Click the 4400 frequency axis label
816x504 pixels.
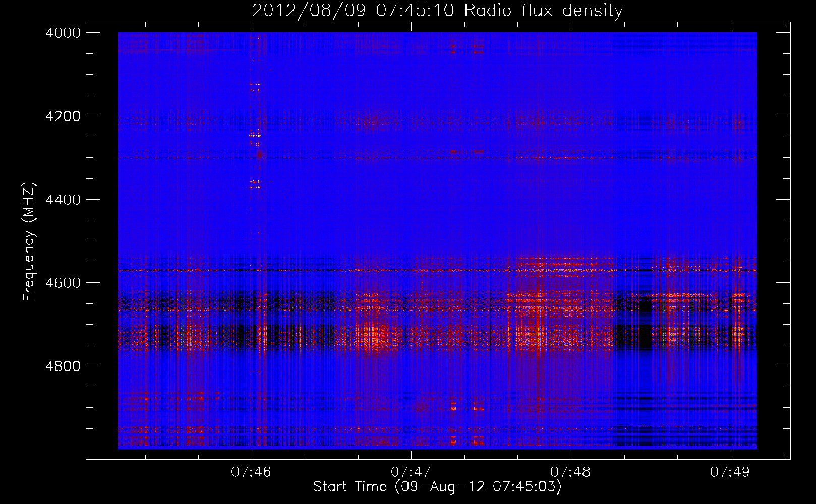[x=63, y=200]
